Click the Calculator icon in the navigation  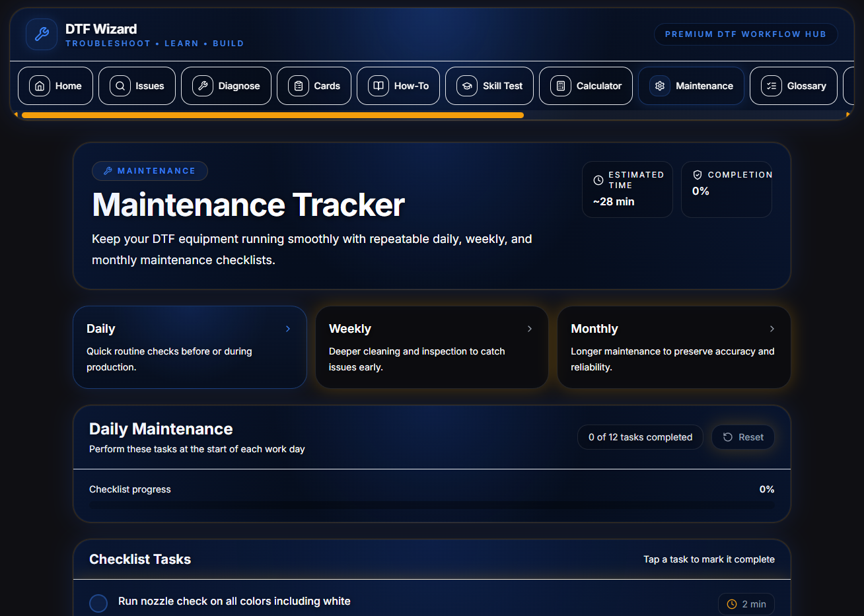pyautogui.click(x=561, y=86)
